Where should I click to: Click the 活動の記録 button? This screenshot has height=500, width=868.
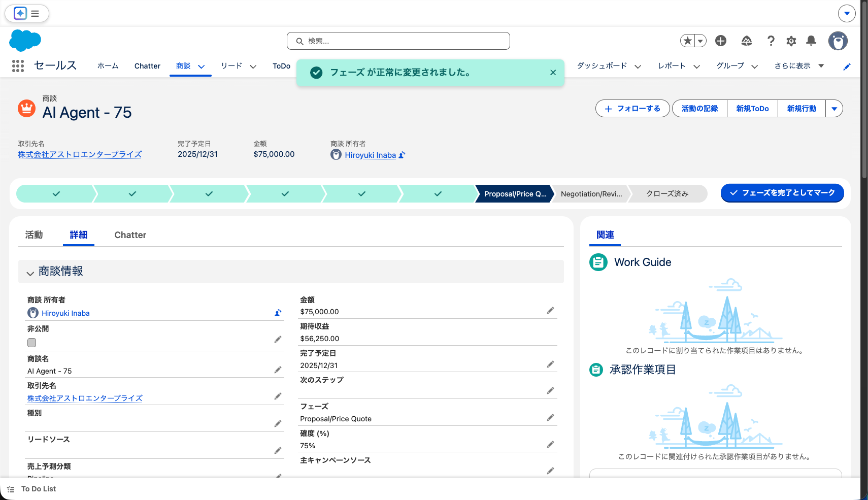(699, 109)
